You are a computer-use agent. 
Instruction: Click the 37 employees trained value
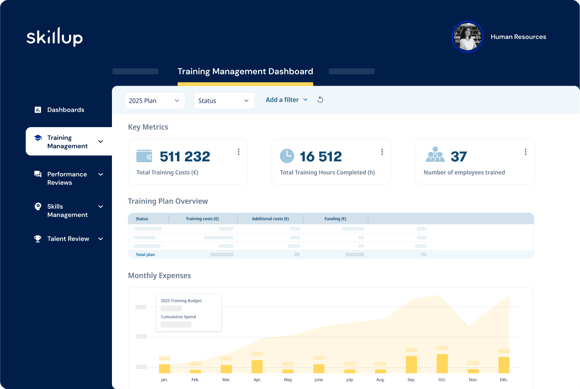(x=459, y=156)
